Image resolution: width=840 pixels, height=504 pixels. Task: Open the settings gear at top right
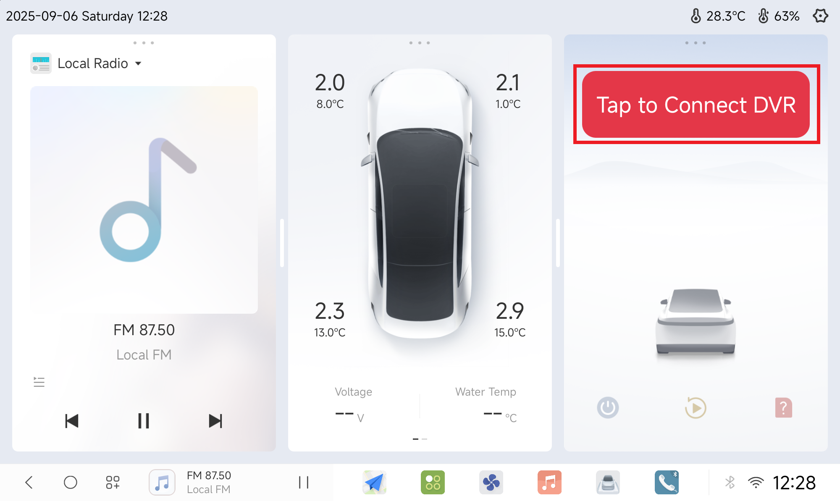[820, 16]
